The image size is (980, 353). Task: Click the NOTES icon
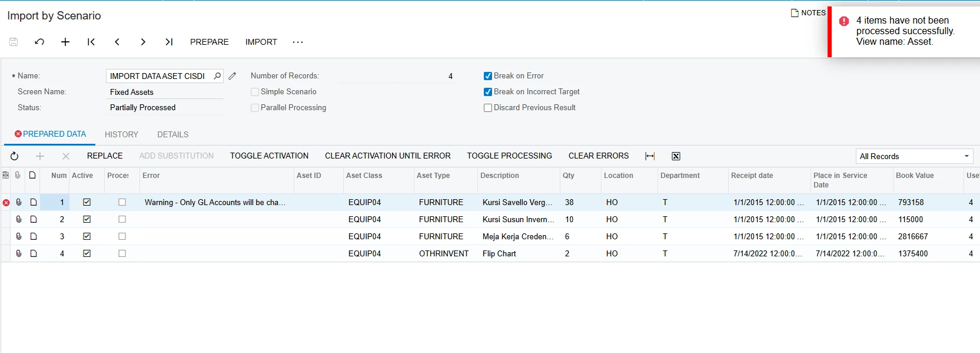(795, 13)
